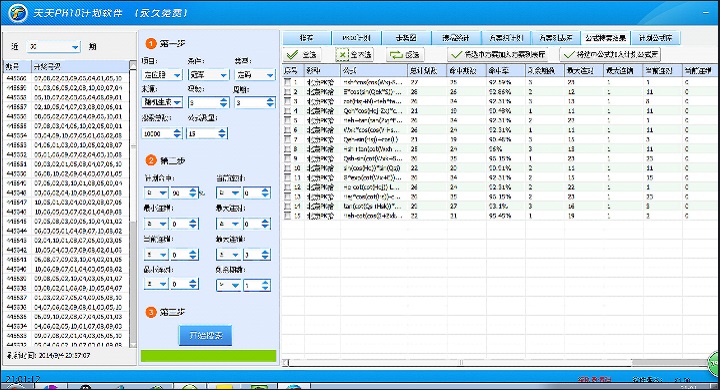Select draw row 445547 in history list

66,202
